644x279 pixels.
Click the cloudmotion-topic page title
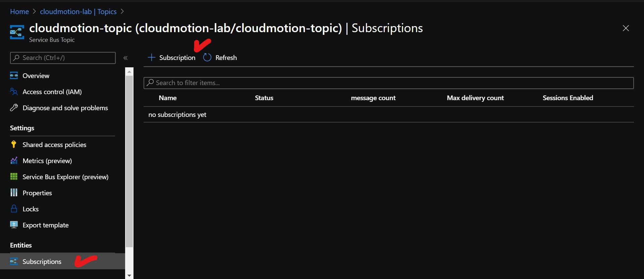tap(226, 28)
